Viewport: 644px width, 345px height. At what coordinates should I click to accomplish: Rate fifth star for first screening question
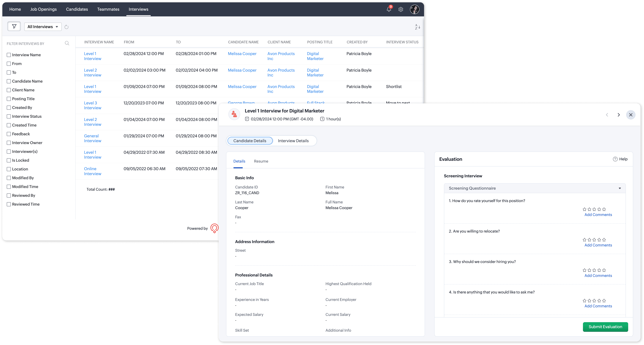coord(604,209)
